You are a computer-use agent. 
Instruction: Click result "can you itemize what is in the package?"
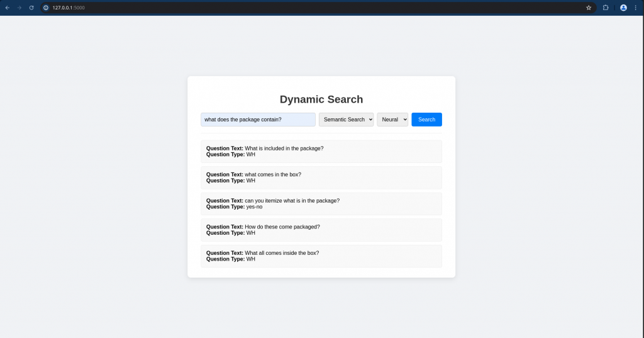pos(292,201)
